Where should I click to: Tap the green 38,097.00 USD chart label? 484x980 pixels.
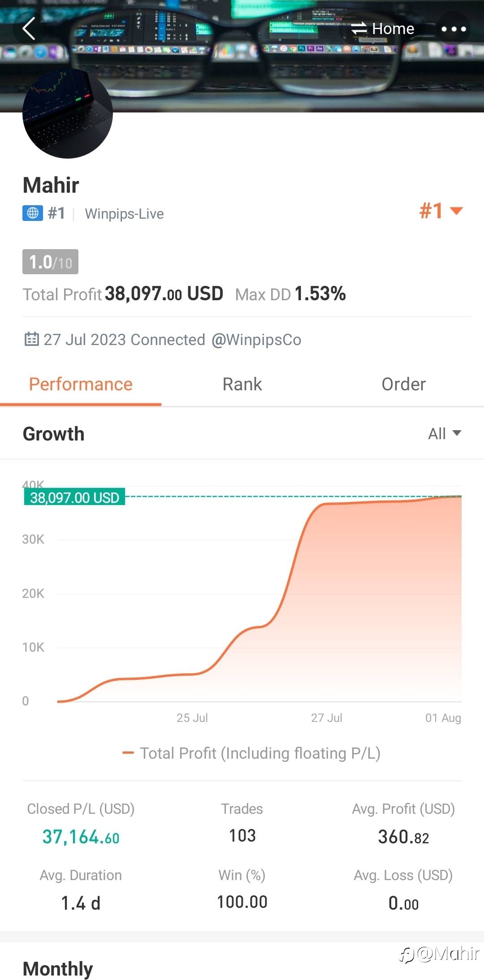click(x=74, y=497)
